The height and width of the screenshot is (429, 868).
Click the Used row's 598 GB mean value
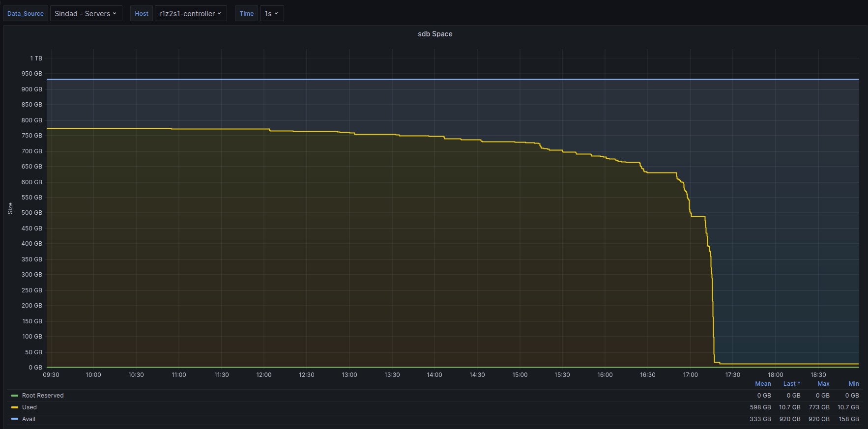[760, 407]
